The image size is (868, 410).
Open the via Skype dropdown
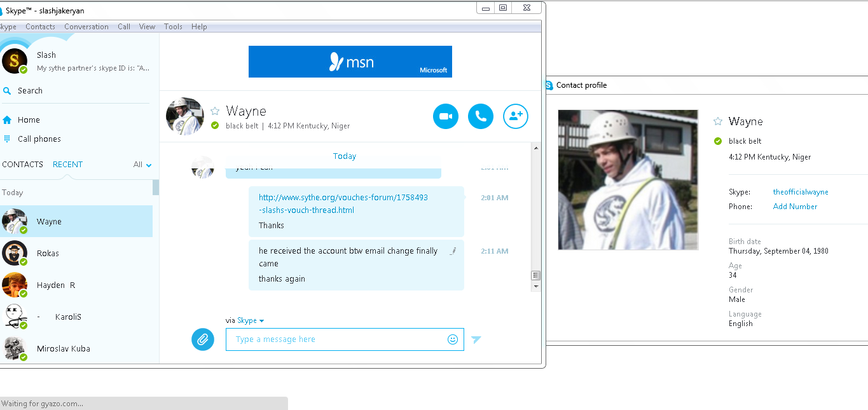tap(251, 320)
